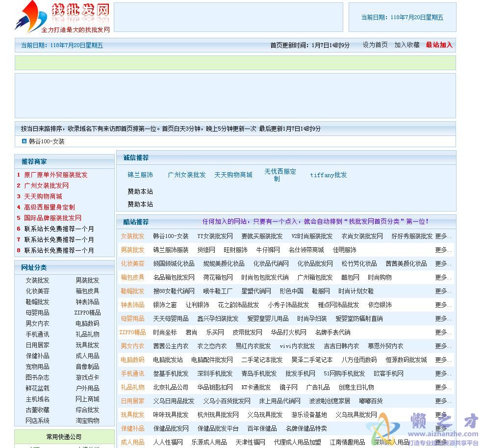Select 户外用品 in the 网址分类 sidebar
Screen dimensions: 483x448
(87, 388)
